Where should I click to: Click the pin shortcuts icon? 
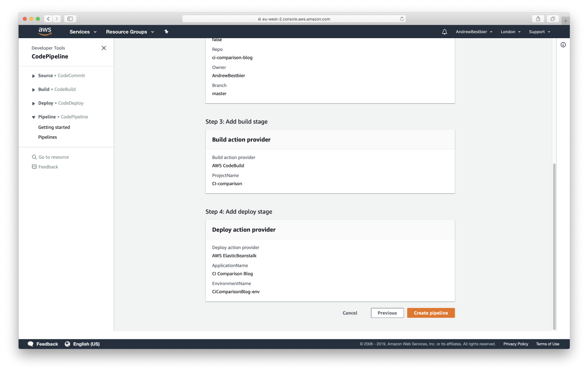[166, 32]
